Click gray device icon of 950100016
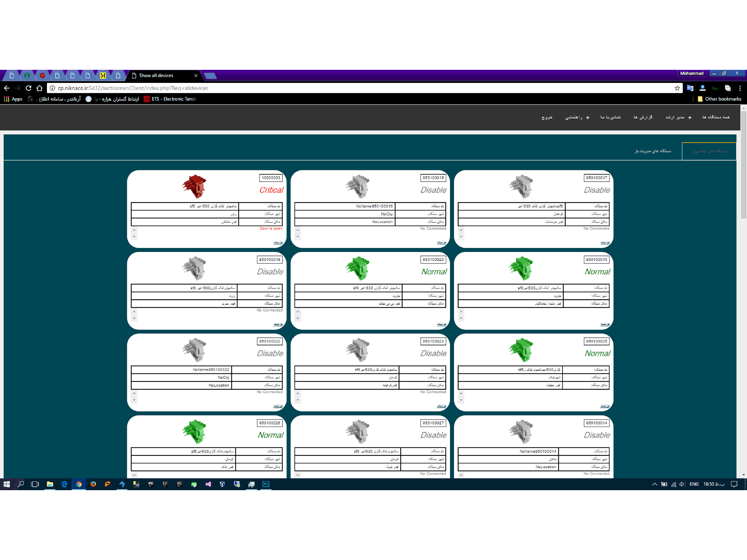The image size is (747, 560). (358, 186)
